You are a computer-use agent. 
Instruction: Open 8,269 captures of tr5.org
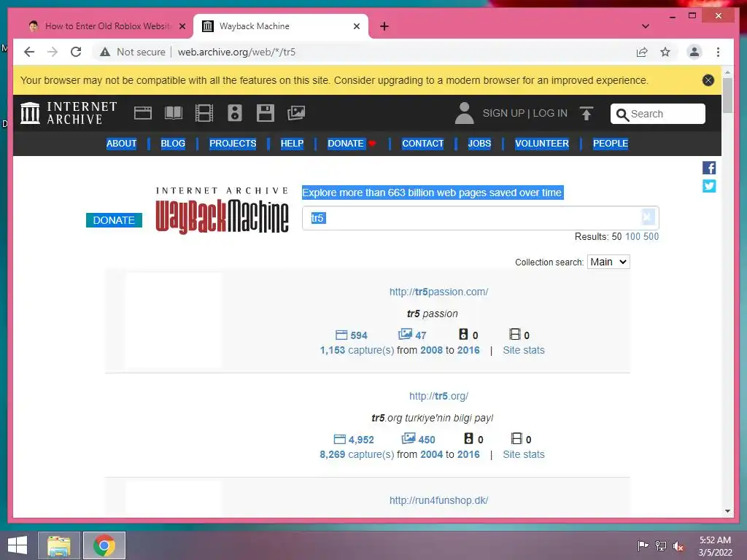point(357,455)
